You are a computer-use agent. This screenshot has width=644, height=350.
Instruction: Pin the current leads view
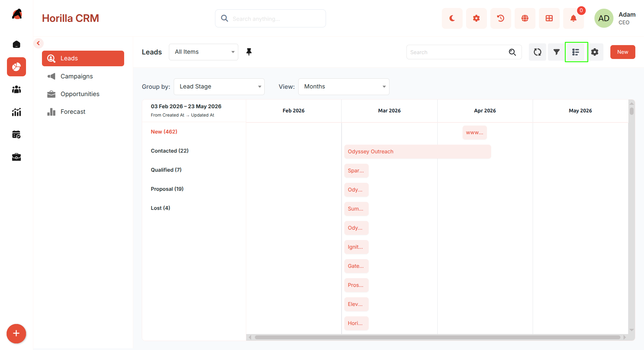tap(249, 52)
